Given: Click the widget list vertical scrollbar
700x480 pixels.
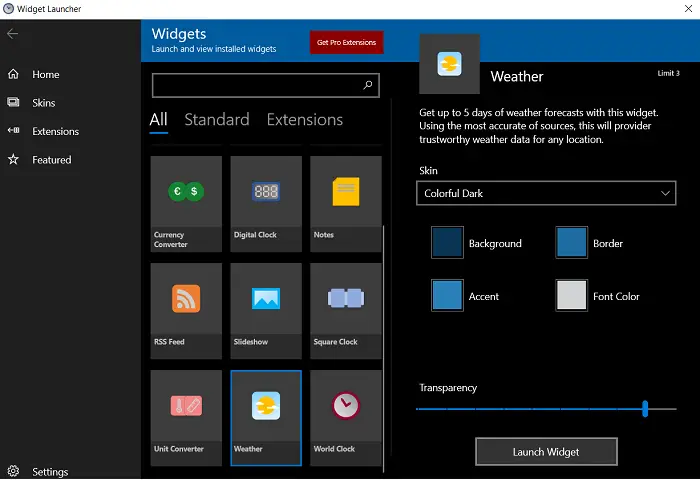Looking at the screenshot, I should 383,348.
